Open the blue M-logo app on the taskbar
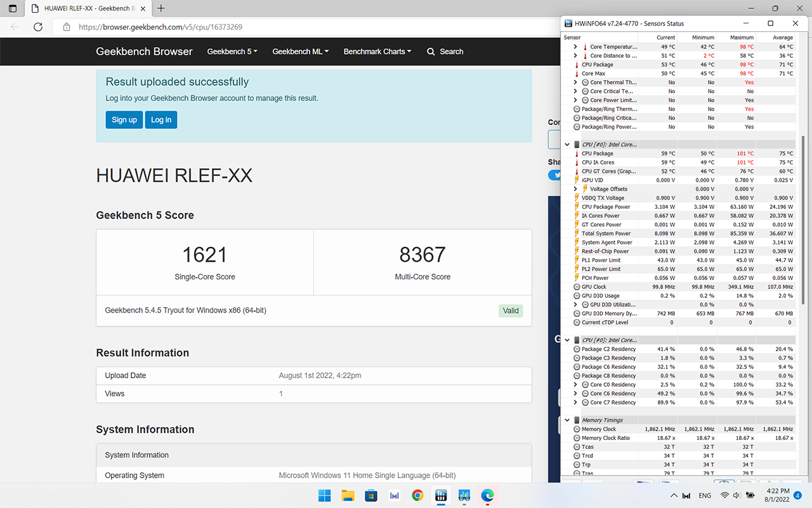 coord(394,495)
